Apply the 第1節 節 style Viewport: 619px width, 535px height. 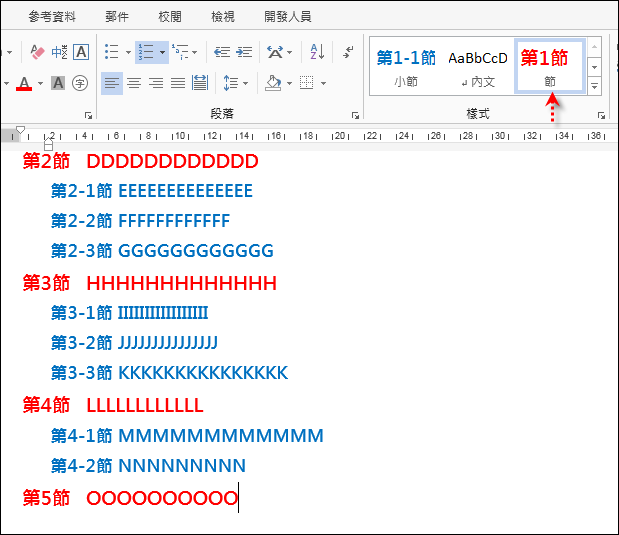pos(550,66)
